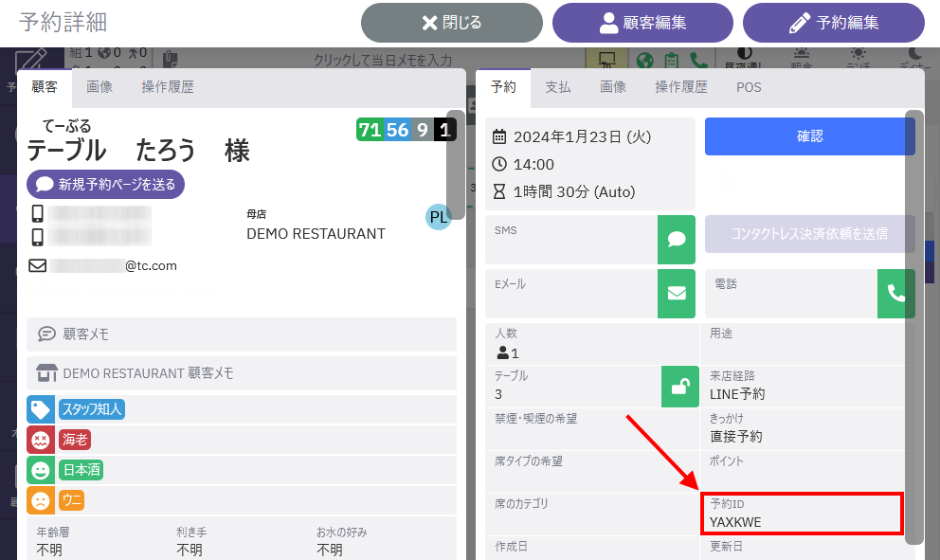Click the orange frown icon beside ウニ
Screen dimensions: 940x560
click(41, 499)
